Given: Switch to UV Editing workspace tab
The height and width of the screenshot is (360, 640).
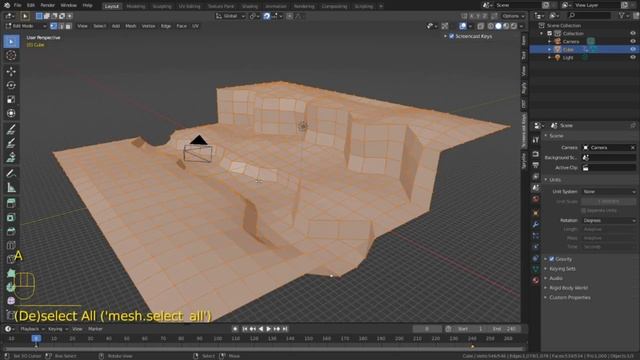Looking at the screenshot, I should click(x=189, y=7).
